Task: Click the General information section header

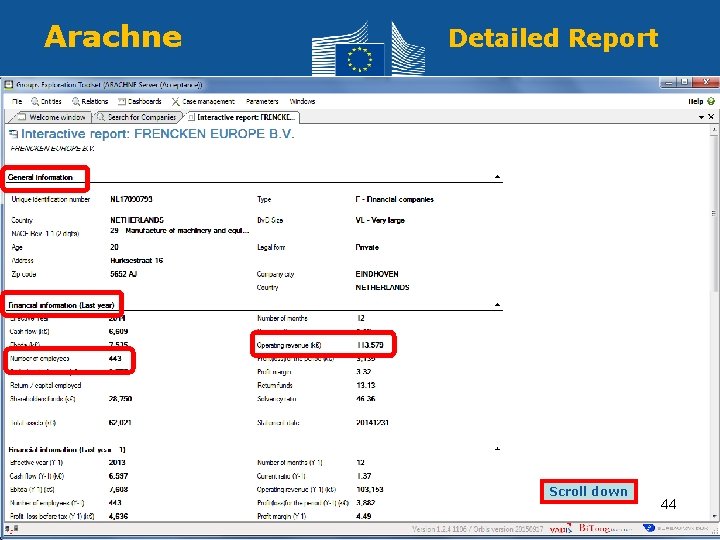Action: coord(40,177)
